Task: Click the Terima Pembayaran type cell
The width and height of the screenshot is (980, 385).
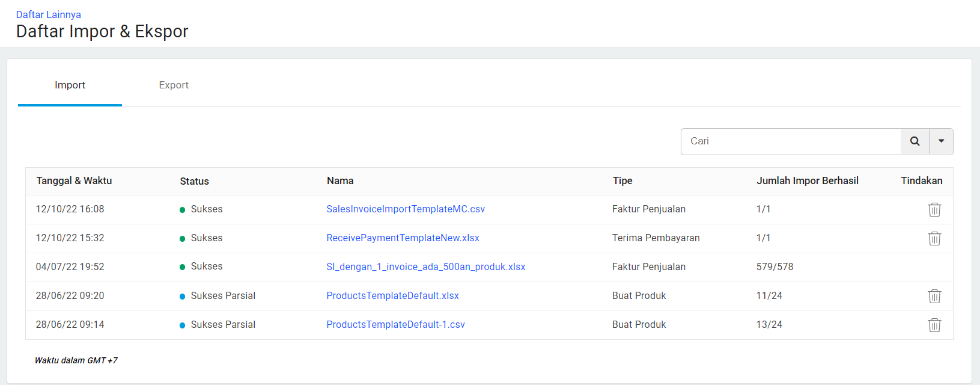Action: [656, 238]
